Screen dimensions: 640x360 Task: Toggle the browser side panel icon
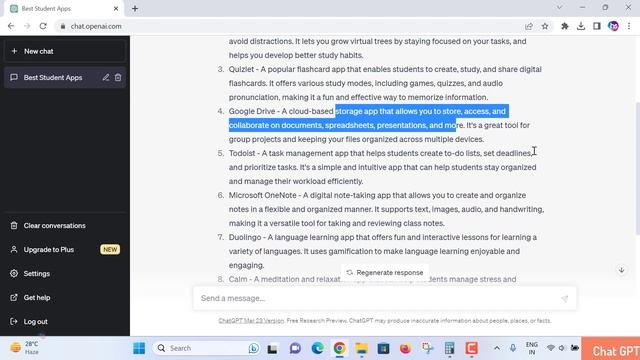coord(597,26)
